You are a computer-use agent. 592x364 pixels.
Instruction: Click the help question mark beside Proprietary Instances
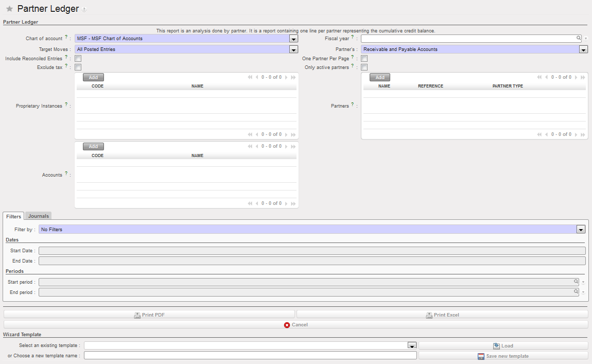click(x=66, y=105)
